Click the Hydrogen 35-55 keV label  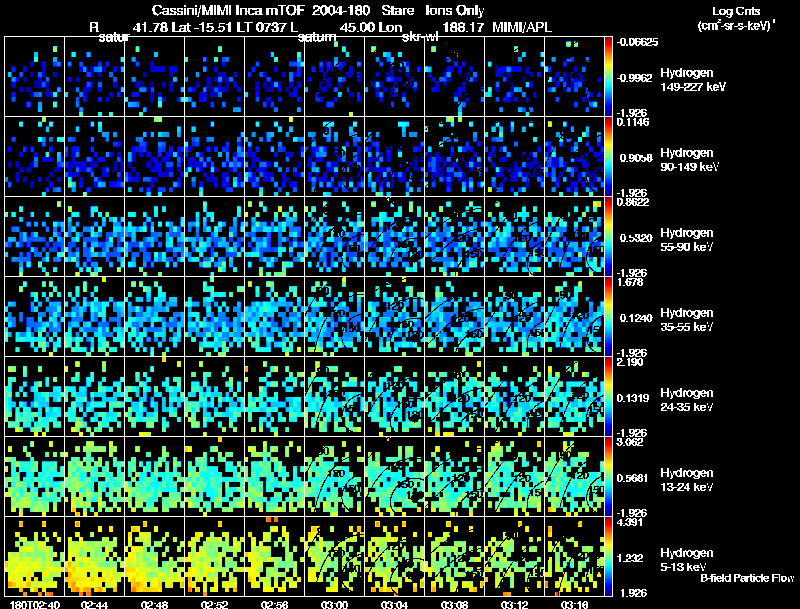[686, 319]
